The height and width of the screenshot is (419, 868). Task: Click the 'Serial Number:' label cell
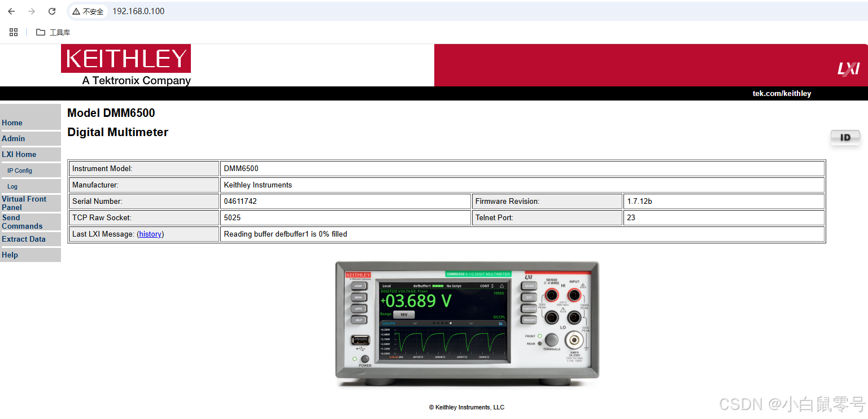pos(144,201)
